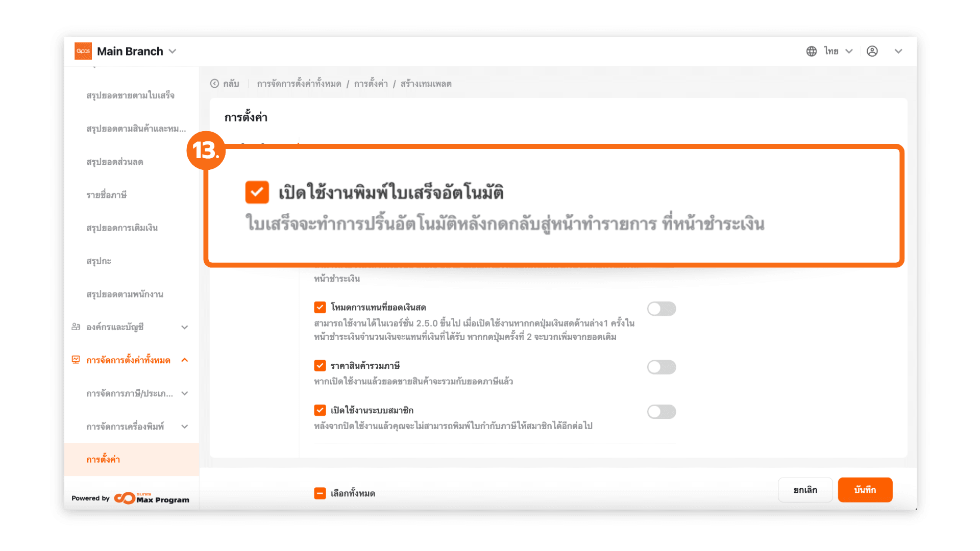Enable the เปิดใช้งานระบบสมาชิก toggle switch
980x551 pixels.
(661, 412)
